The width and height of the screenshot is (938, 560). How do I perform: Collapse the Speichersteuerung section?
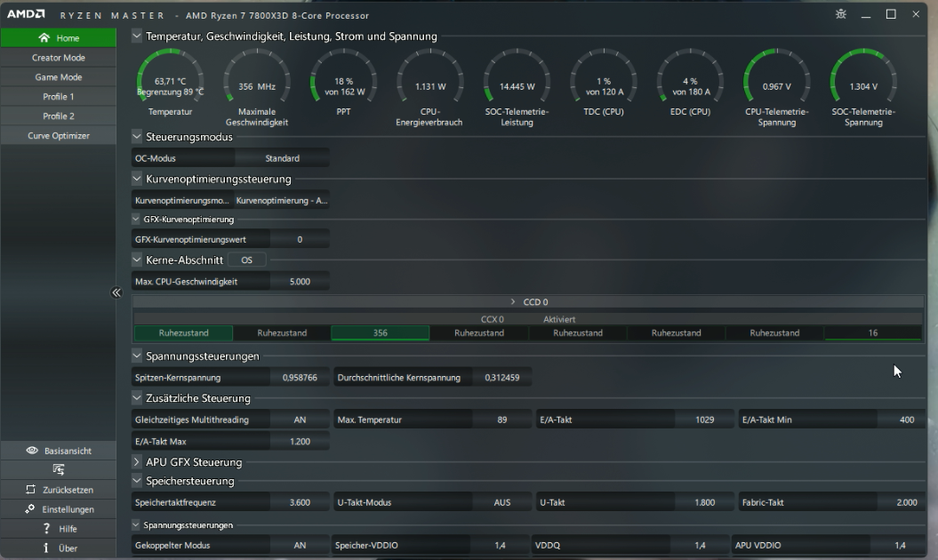coord(136,480)
